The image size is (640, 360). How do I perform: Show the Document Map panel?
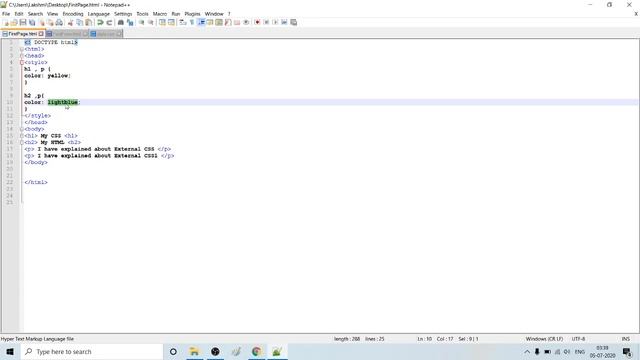[219, 22]
